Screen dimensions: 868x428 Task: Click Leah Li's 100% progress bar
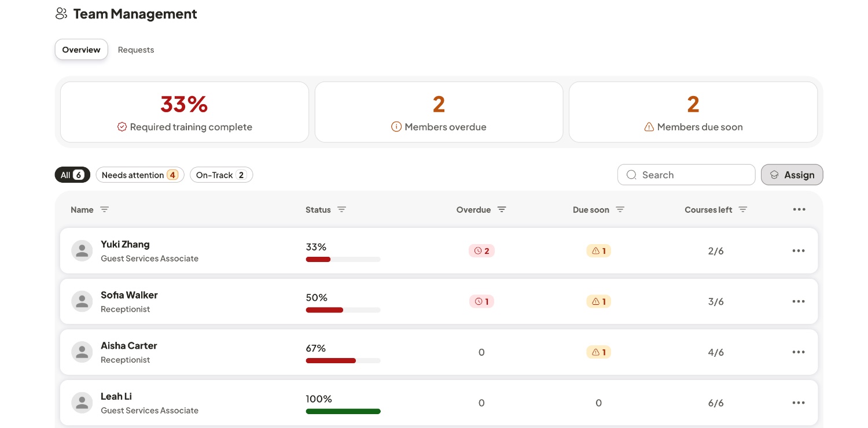tap(343, 411)
